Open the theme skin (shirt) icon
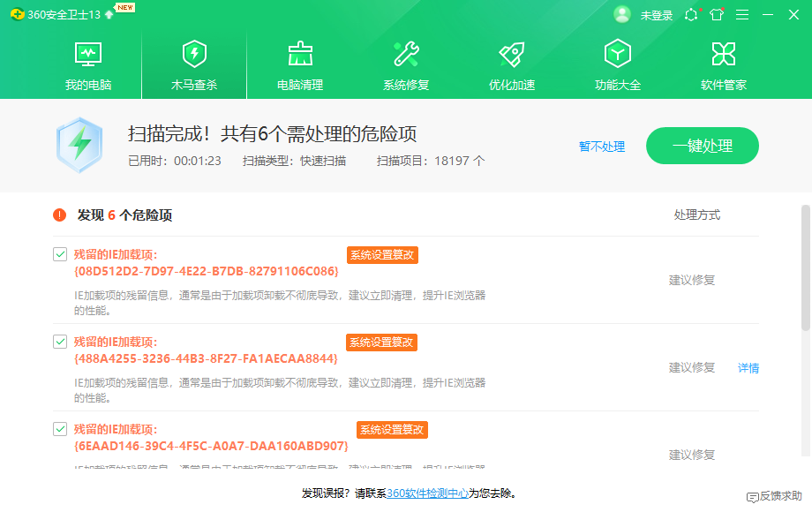The image size is (812, 512). tap(717, 14)
